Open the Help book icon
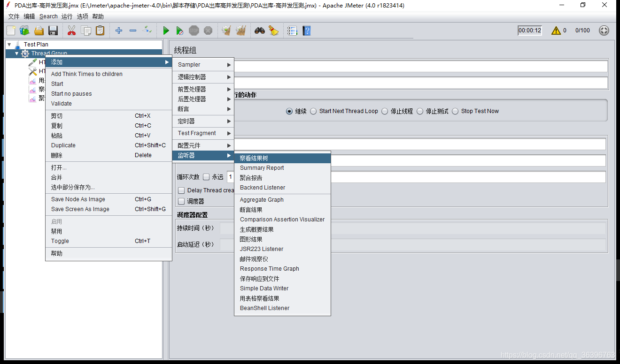 (307, 31)
